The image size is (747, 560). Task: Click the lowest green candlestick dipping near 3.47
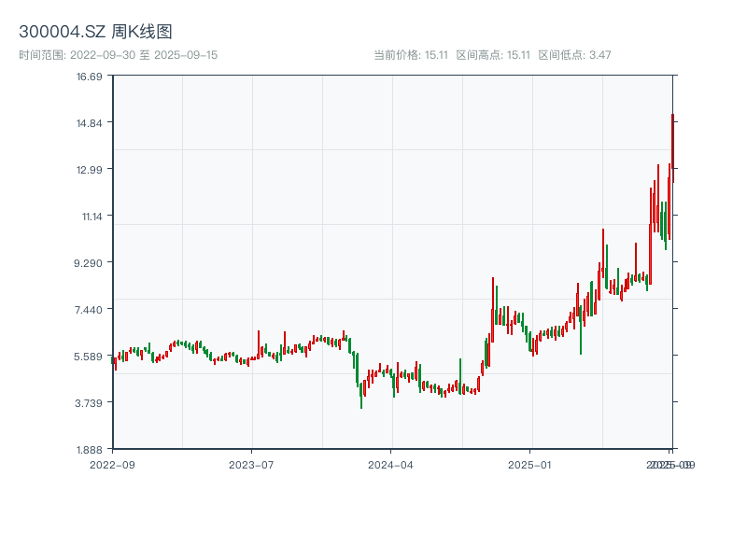[x=361, y=394]
